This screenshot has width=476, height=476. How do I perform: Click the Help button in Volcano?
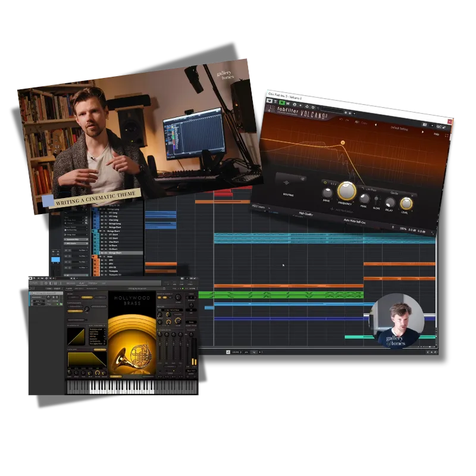(x=436, y=134)
